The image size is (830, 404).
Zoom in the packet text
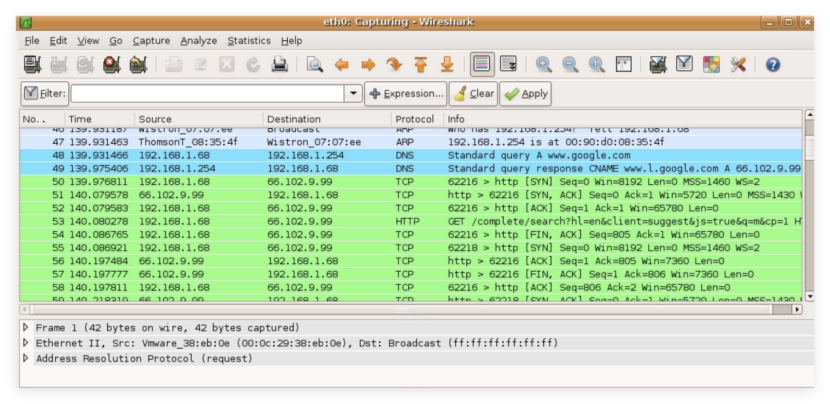coord(544,65)
